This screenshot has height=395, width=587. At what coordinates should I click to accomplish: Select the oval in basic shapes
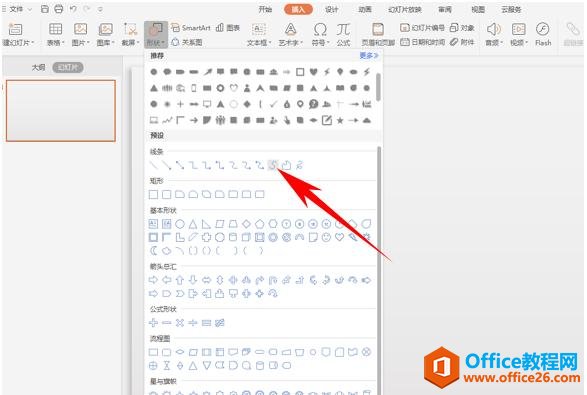click(180, 224)
